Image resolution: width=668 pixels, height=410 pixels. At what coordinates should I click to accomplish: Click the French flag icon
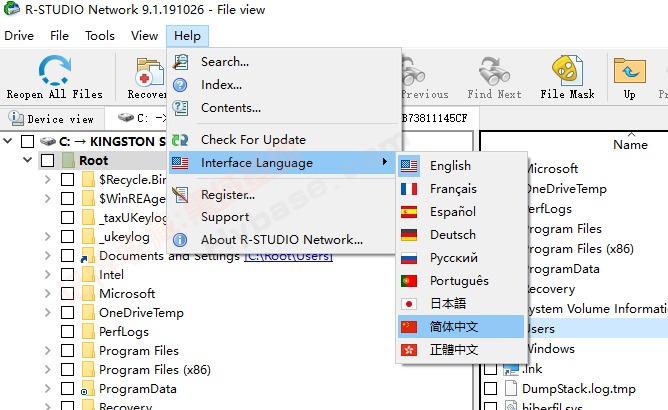(409, 189)
